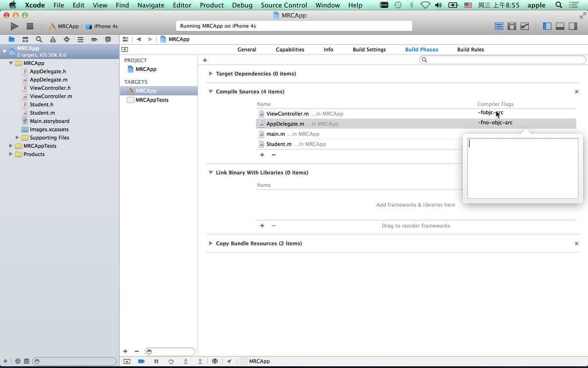Image resolution: width=588 pixels, height=368 pixels.
Task: Expand the Supporting Files group
Action: pos(17,138)
